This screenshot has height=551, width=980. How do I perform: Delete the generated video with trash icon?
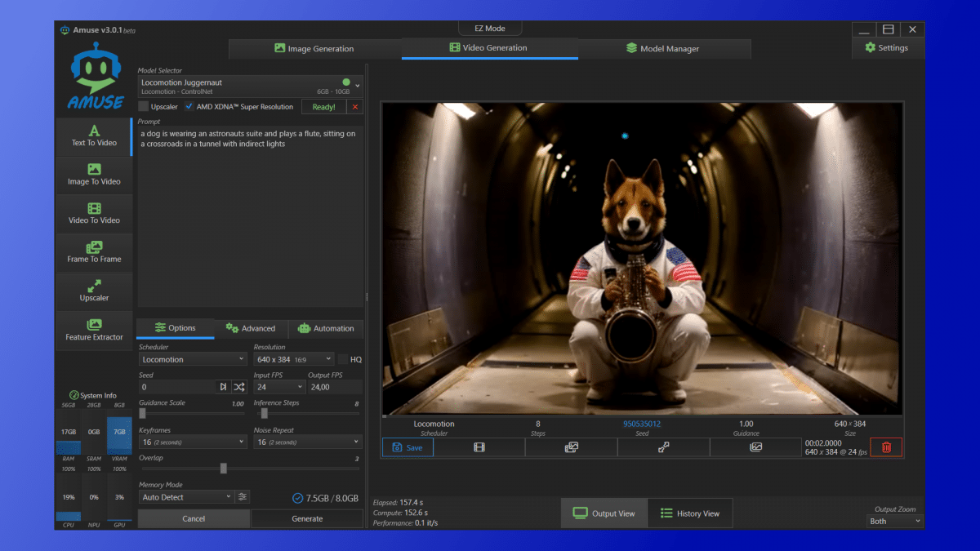coord(886,447)
